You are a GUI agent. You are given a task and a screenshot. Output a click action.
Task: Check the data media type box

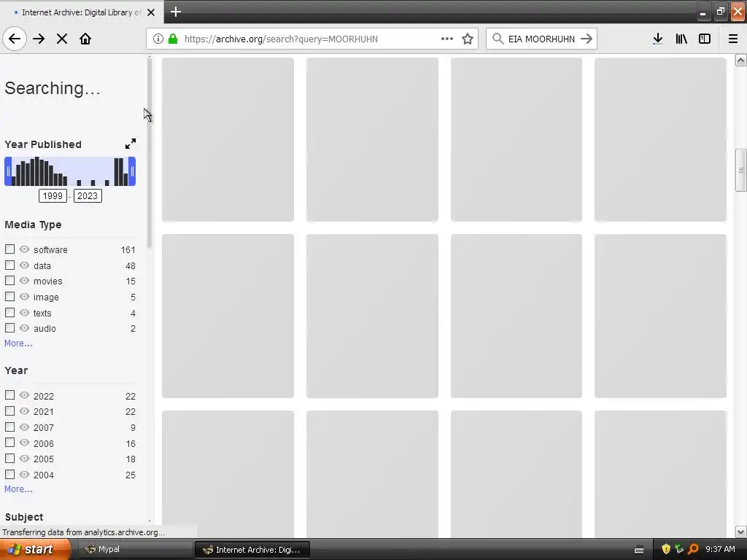[9, 265]
